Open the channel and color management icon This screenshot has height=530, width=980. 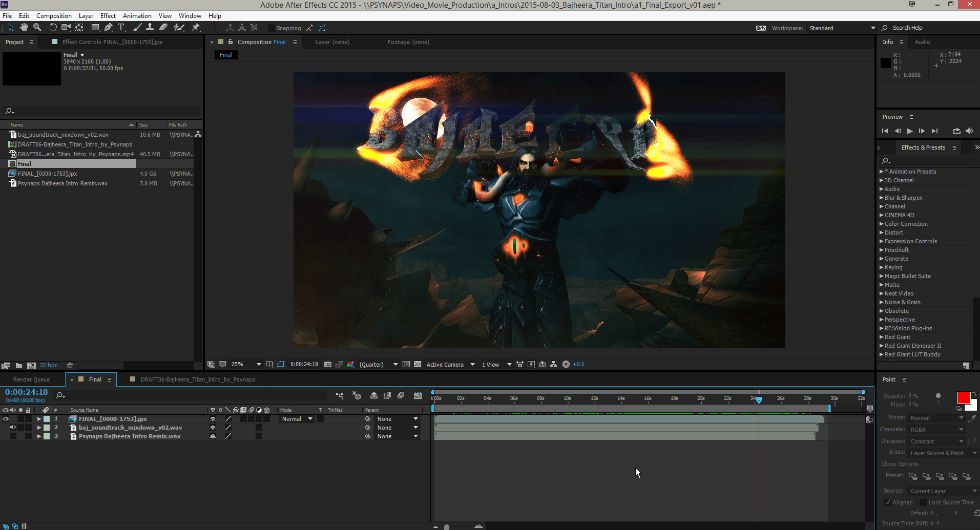pos(350,365)
